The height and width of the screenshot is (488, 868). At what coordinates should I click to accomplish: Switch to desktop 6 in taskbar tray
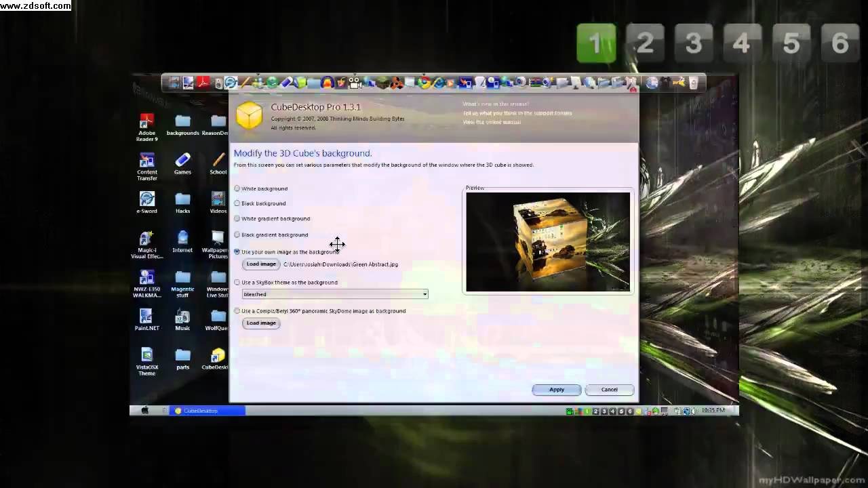(629, 411)
